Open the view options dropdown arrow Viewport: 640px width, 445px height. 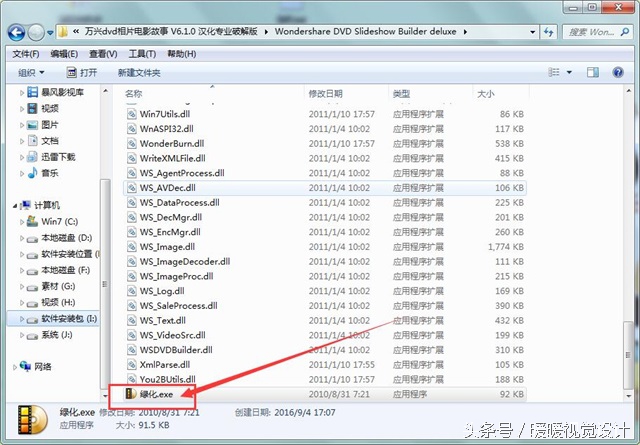(x=569, y=73)
